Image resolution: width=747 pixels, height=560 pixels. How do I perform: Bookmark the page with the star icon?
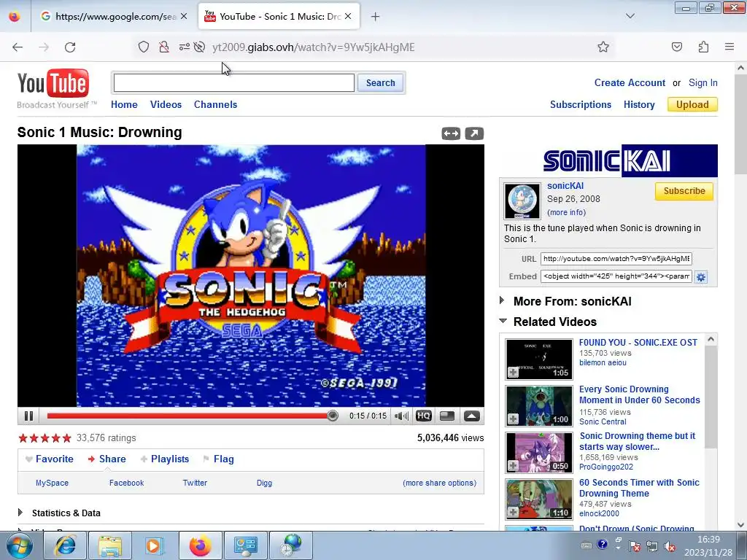coord(603,47)
